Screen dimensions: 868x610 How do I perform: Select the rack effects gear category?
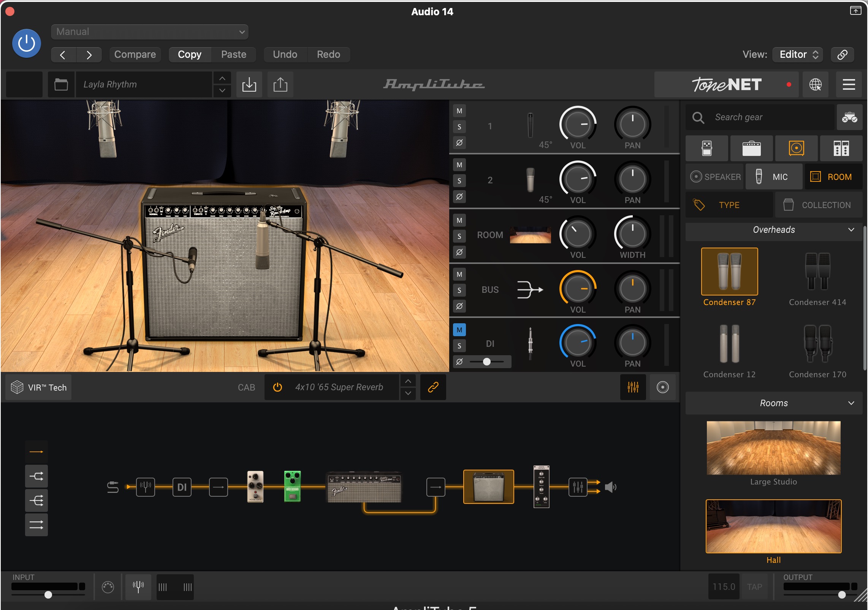coord(841,148)
